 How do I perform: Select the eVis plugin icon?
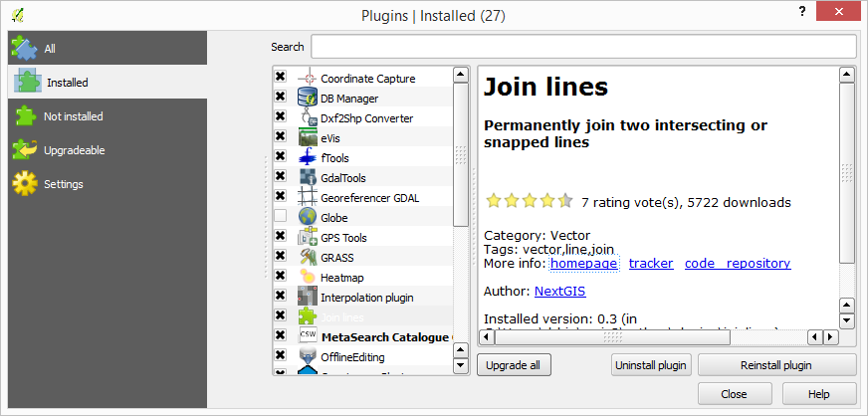tap(308, 137)
